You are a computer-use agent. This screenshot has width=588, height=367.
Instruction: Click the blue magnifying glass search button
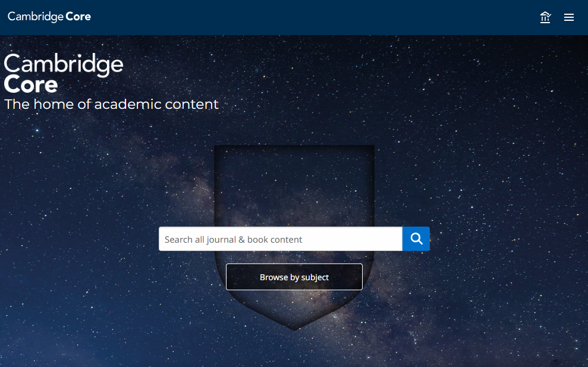(416, 239)
